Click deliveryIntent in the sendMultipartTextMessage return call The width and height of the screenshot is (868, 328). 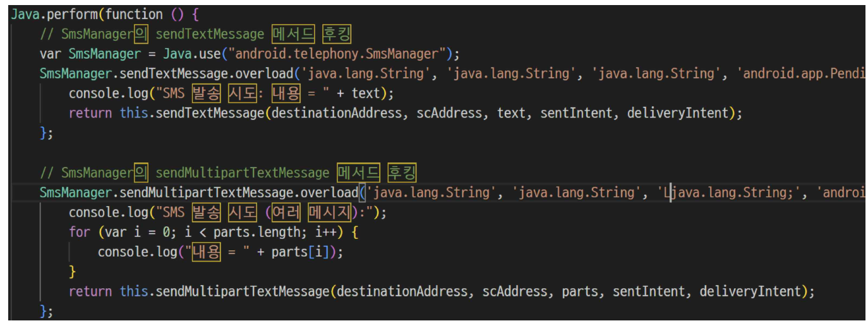tap(750, 291)
